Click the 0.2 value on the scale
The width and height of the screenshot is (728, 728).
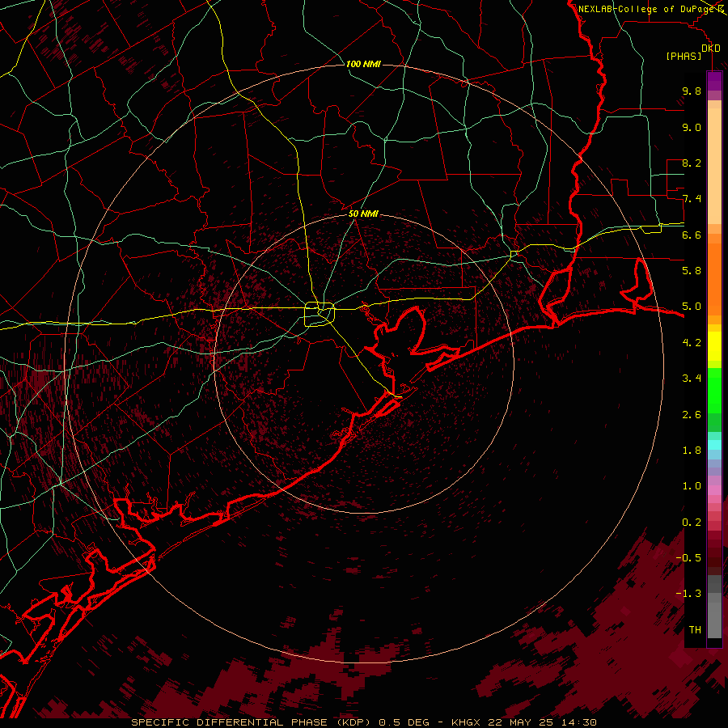click(692, 523)
